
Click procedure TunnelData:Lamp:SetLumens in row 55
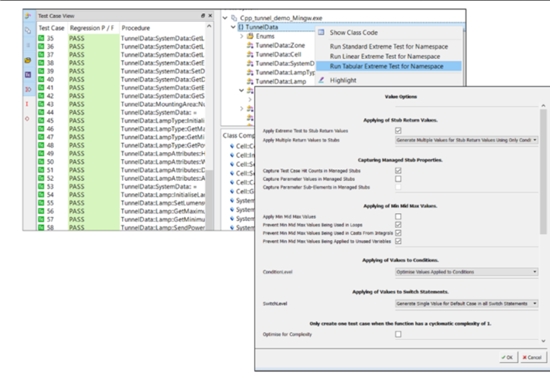tap(163, 203)
